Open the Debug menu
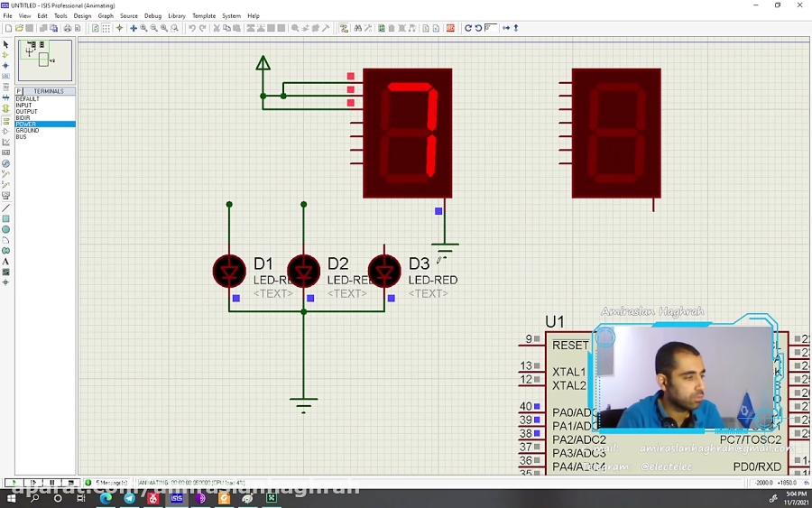 point(152,16)
